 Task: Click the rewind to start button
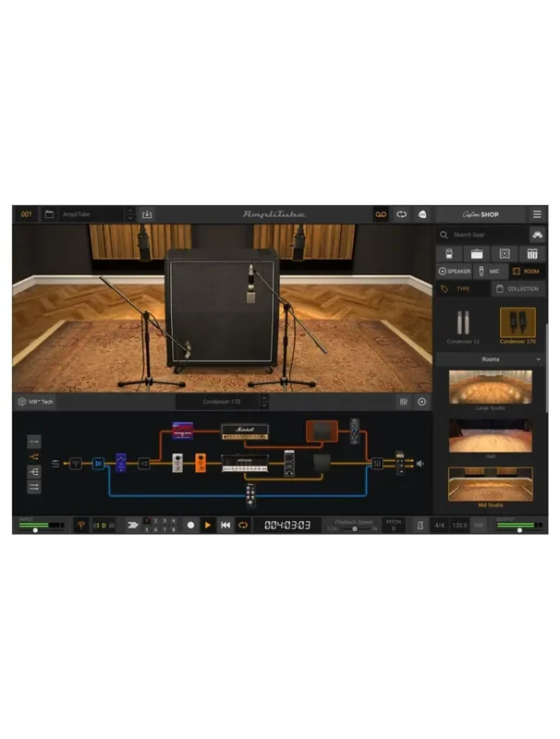pyautogui.click(x=225, y=525)
